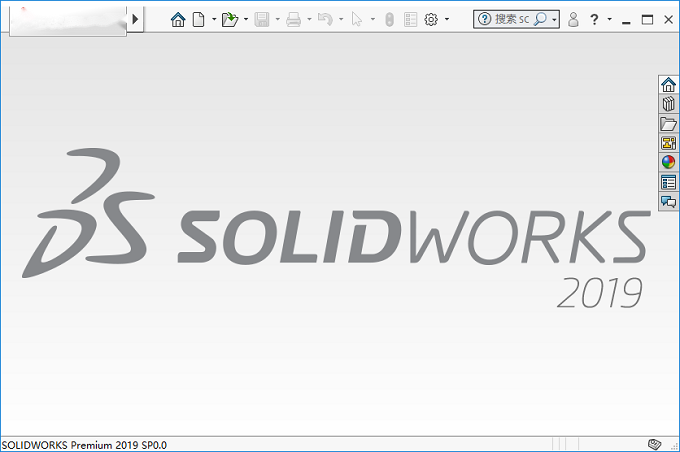Expand the Help dropdown arrow

point(609,20)
